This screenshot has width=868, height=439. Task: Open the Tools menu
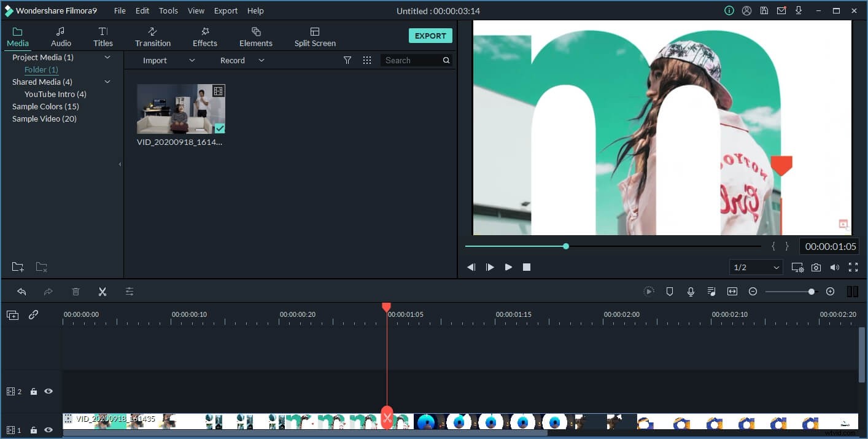pos(168,10)
